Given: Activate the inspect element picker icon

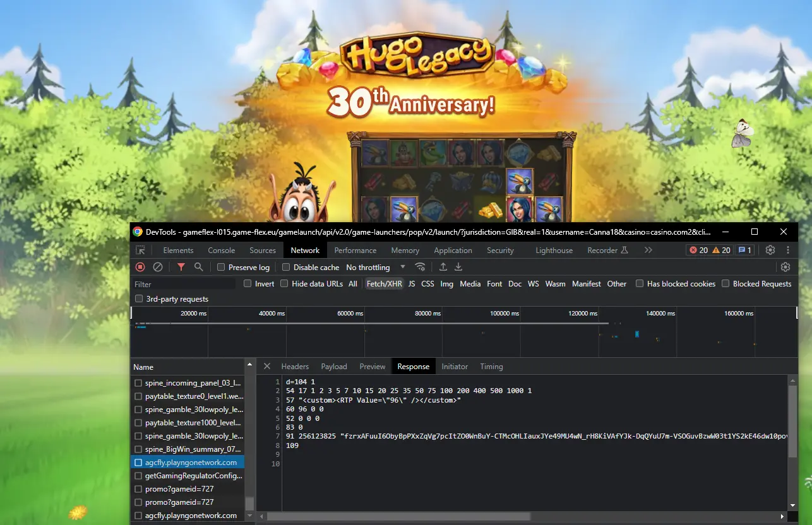Looking at the screenshot, I should [140, 251].
